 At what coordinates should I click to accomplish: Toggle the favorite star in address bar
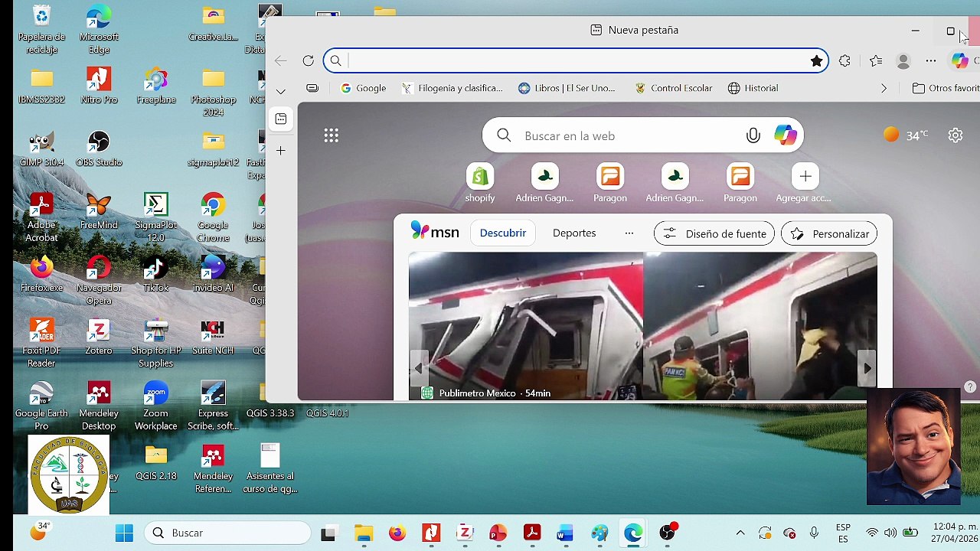[816, 61]
